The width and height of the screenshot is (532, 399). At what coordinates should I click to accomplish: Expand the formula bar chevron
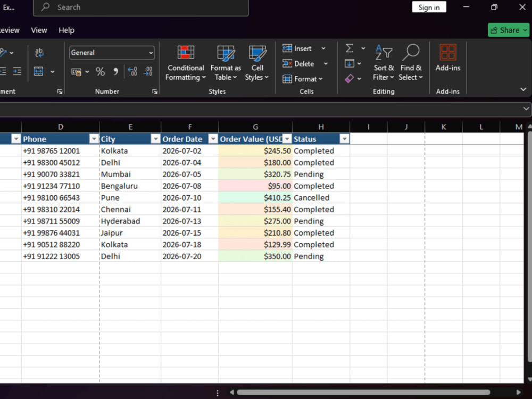pos(526,109)
